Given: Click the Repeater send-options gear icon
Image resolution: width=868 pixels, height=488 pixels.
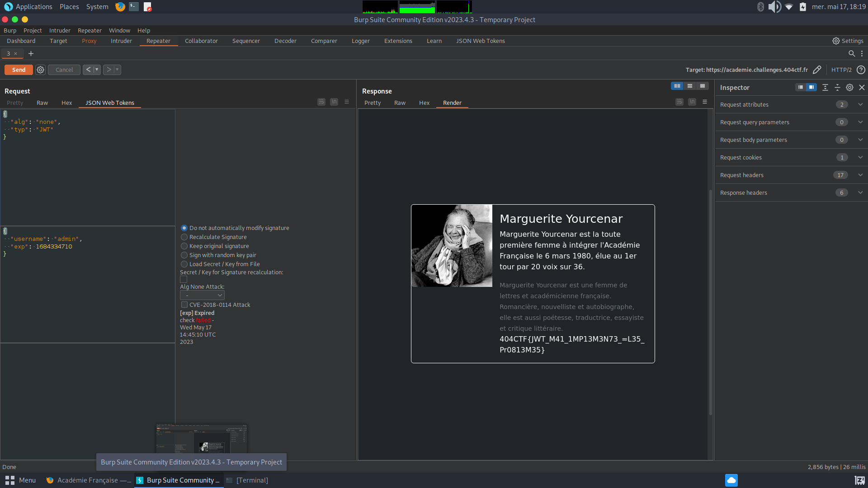Looking at the screenshot, I should (x=40, y=70).
